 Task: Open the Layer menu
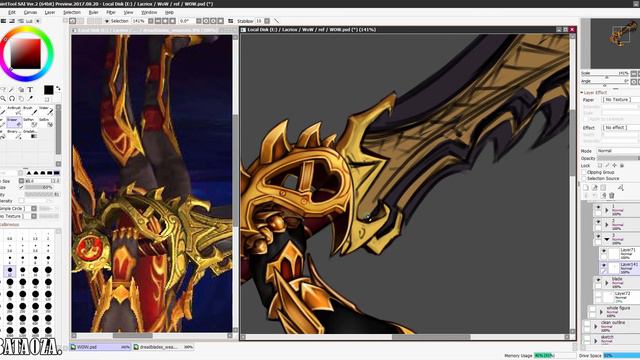point(50,12)
